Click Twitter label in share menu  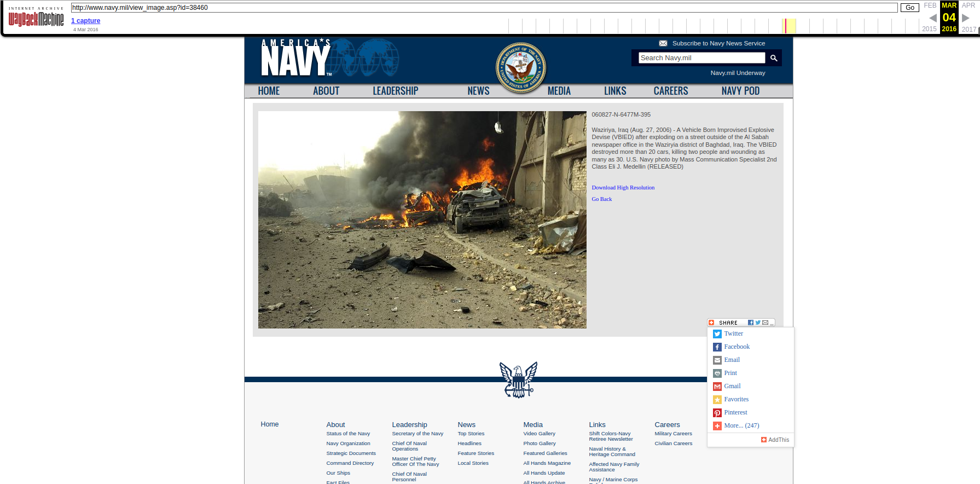point(733,334)
